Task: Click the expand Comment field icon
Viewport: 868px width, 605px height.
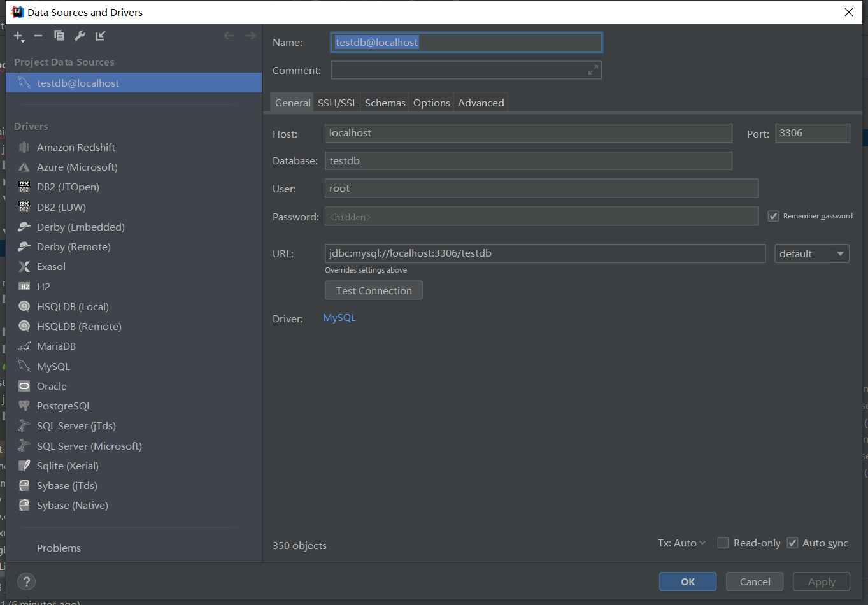Action: click(593, 70)
